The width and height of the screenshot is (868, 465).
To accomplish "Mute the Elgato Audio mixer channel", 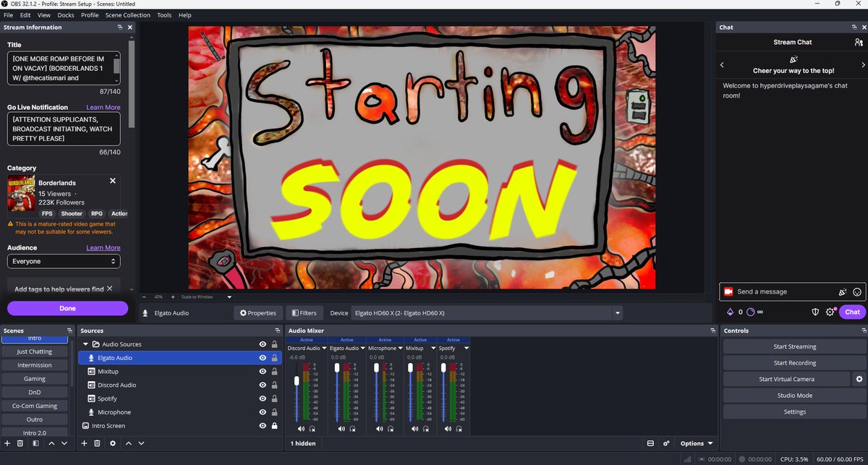I will coord(340,429).
